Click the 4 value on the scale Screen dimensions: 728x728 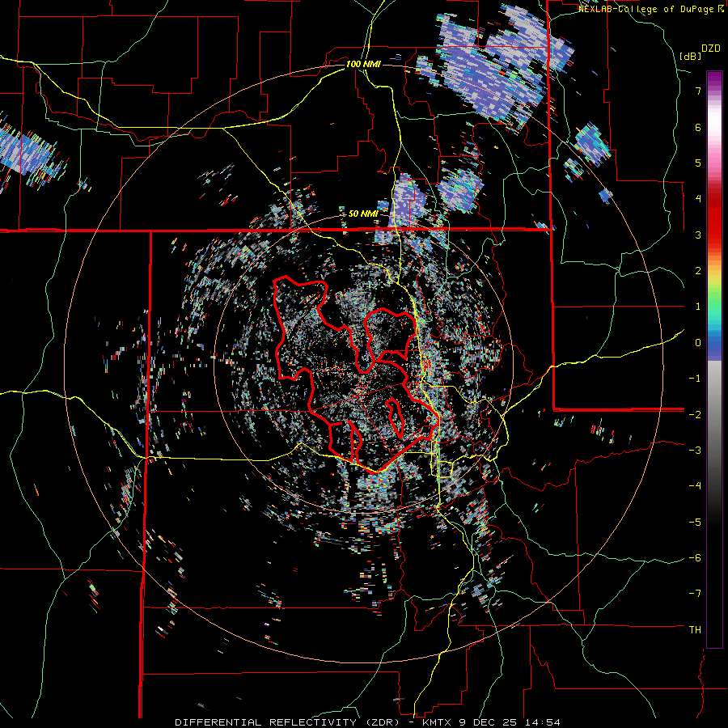pyautogui.click(x=698, y=199)
